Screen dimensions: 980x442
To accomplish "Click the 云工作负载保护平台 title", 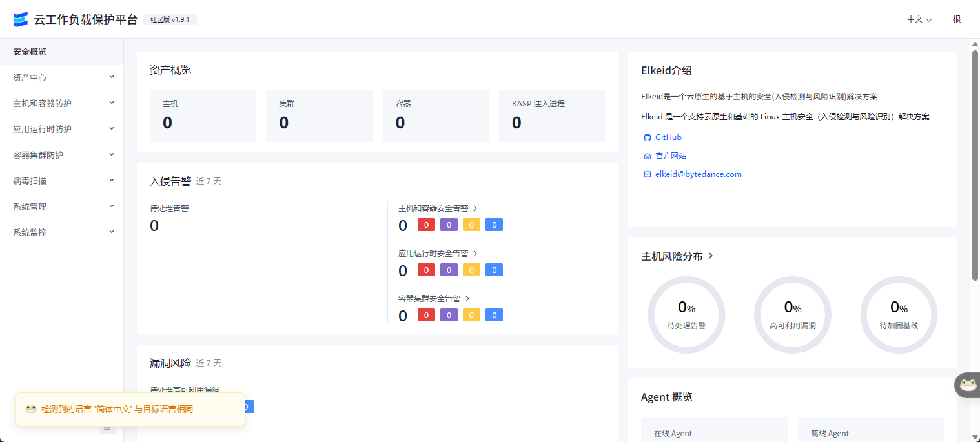I will click(86, 19).
